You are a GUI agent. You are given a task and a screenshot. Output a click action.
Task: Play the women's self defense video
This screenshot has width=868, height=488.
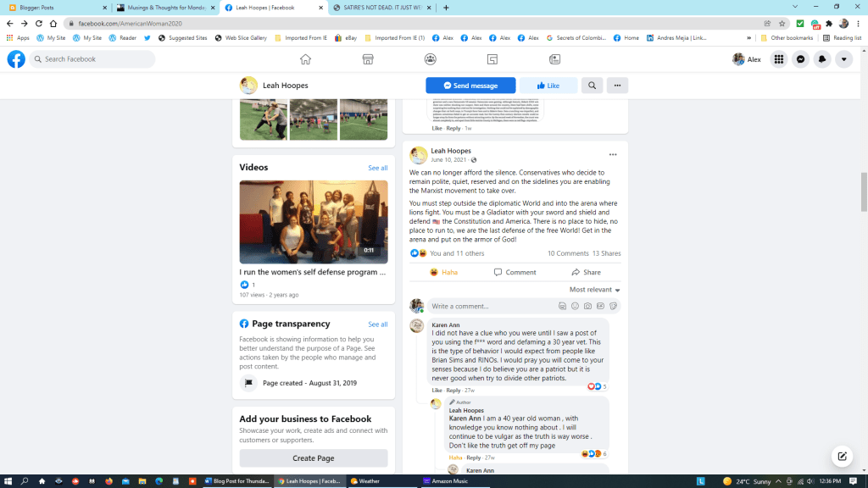313,222
